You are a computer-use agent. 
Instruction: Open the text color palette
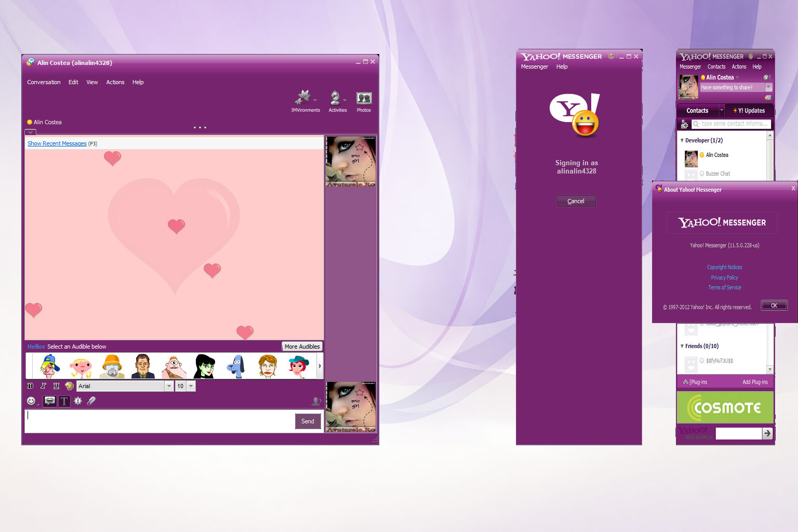(69, 386)
